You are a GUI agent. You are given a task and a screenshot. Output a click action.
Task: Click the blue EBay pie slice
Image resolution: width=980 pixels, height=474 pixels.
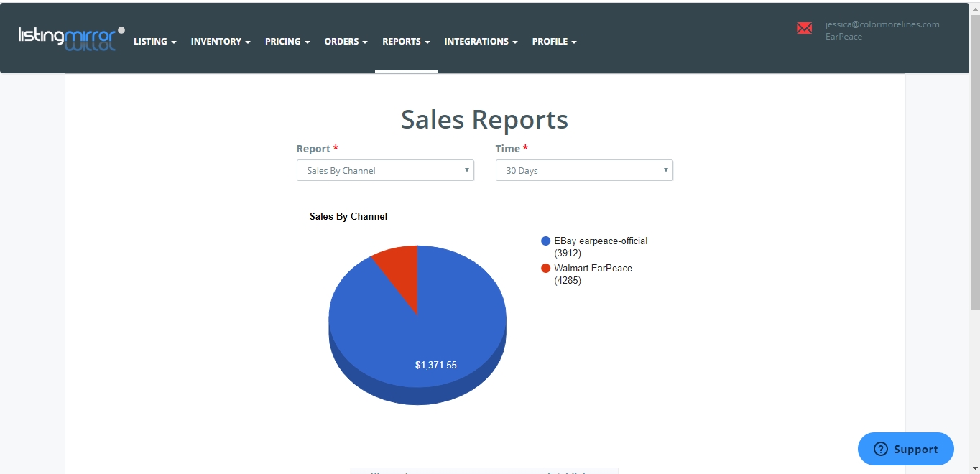pyautogui.click(x=431, y=338)
